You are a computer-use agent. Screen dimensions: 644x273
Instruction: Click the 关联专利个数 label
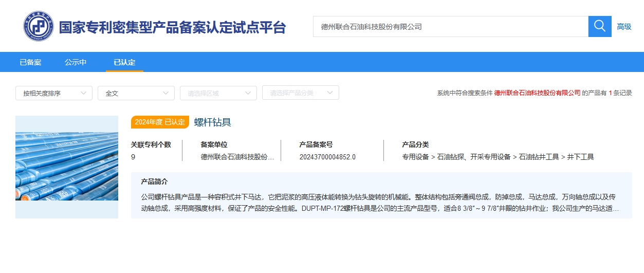(151, 145)
